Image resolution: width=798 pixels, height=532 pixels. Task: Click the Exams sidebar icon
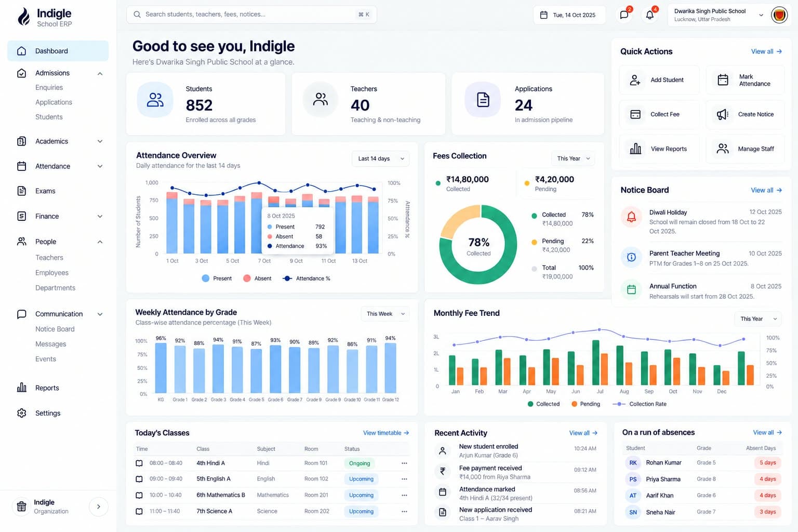click(22, 191)
